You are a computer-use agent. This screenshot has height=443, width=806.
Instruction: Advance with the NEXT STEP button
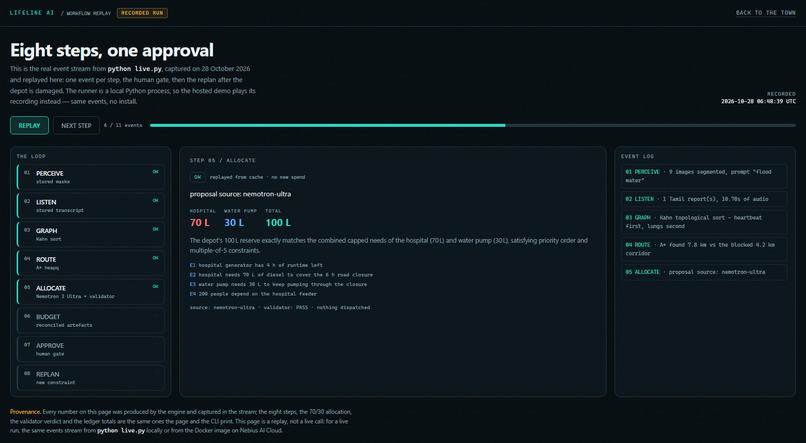(76, 125)
